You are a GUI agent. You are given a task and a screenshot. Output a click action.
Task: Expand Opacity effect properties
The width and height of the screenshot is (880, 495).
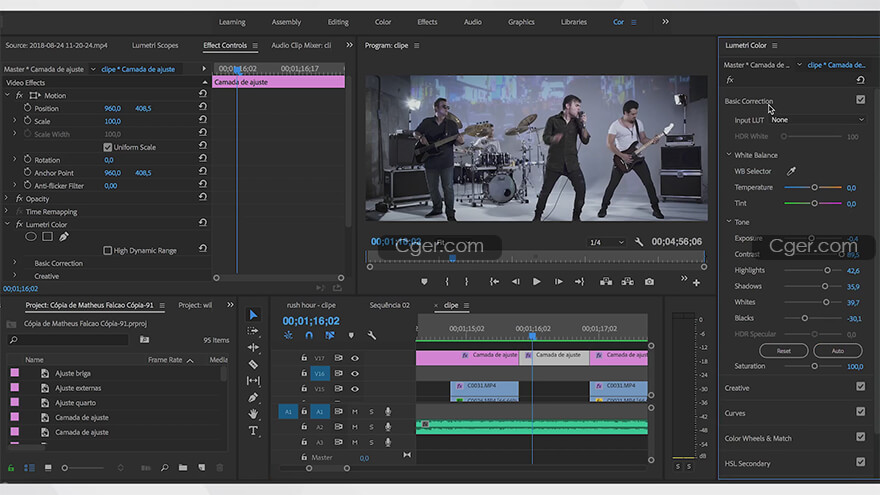point(7,198)
